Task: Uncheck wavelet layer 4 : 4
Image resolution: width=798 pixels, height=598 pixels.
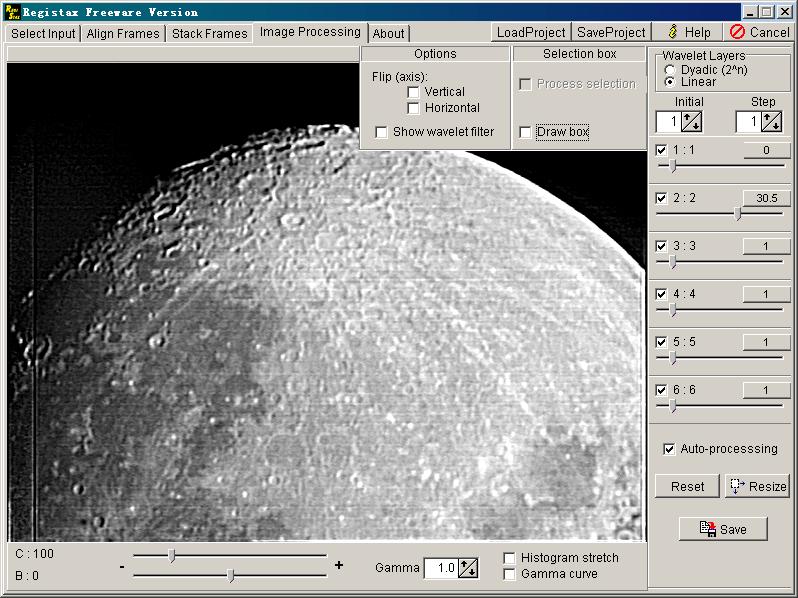Action: [x=661, y=294]
